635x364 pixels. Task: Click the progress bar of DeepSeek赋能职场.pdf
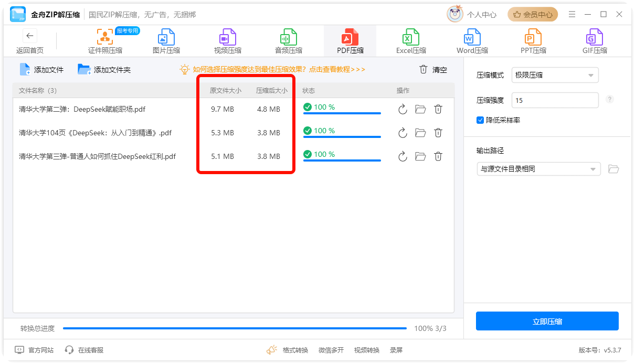coord(342,113)
